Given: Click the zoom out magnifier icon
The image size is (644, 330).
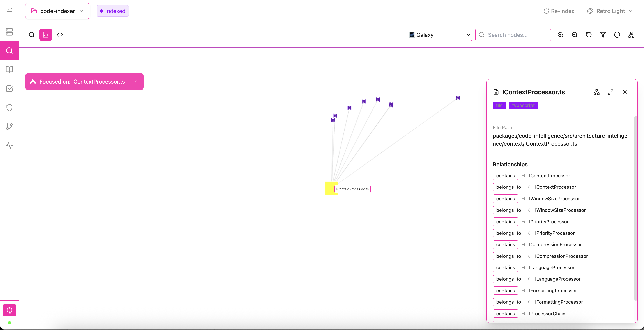Looking at the screenshot, I should tap(575, 35).
